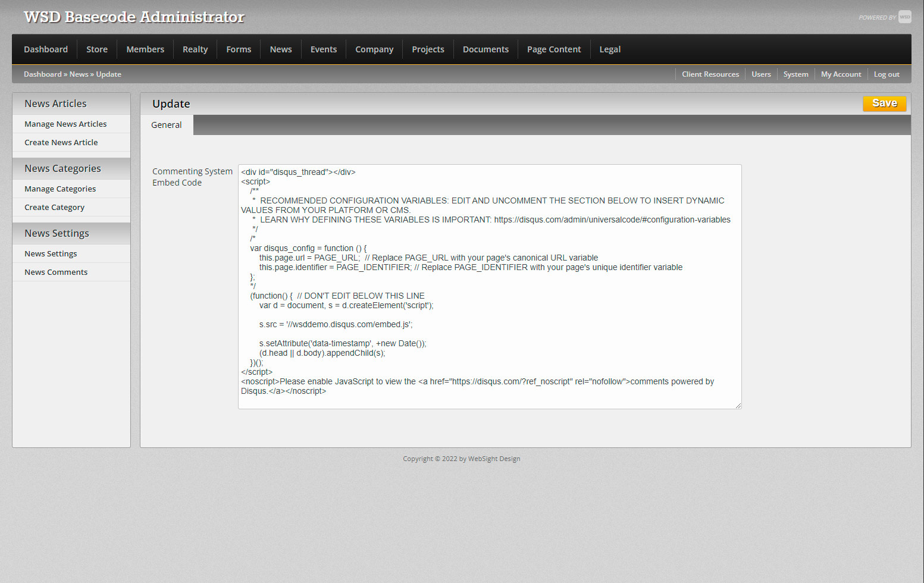Click the Commenting System Embed Code label
This screenshot has height=583, width=924.
coord(192,177)
